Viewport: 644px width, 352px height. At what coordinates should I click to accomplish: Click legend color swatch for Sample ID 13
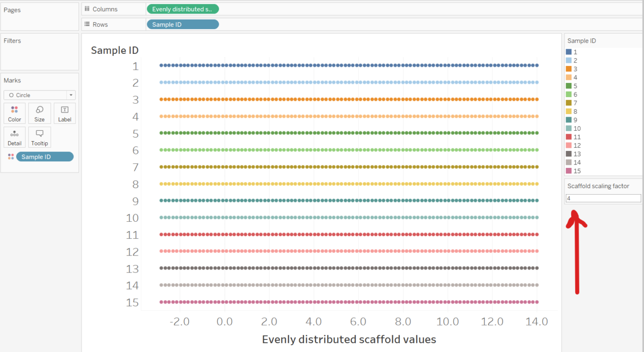click(x=569, y=154)
